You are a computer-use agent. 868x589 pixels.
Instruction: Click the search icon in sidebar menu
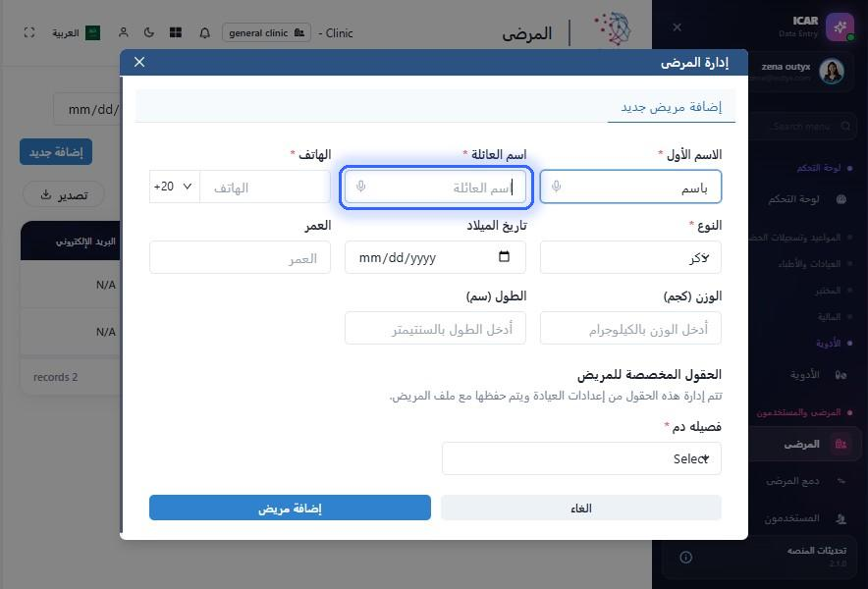845,127
